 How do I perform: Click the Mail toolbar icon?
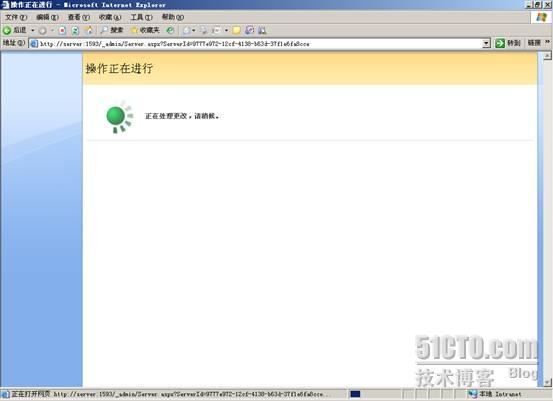(x=187, y=31)
